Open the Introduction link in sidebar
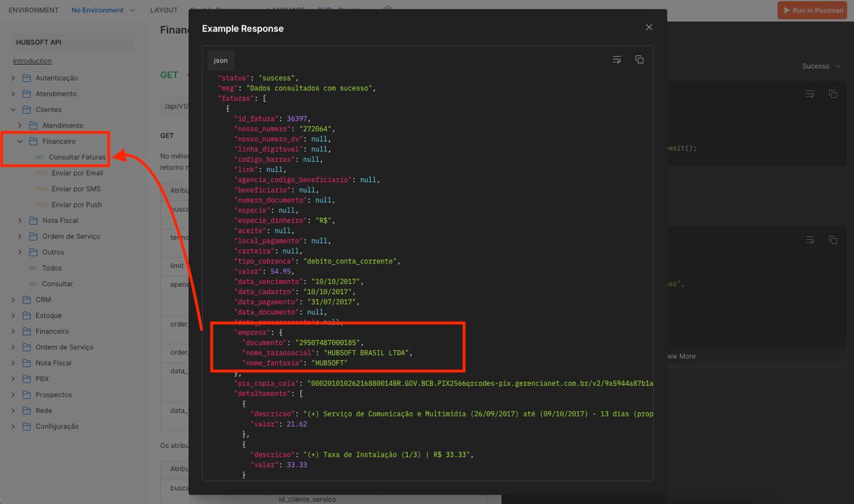Viewport: 854px width, 504px height. tap(32, 61)
